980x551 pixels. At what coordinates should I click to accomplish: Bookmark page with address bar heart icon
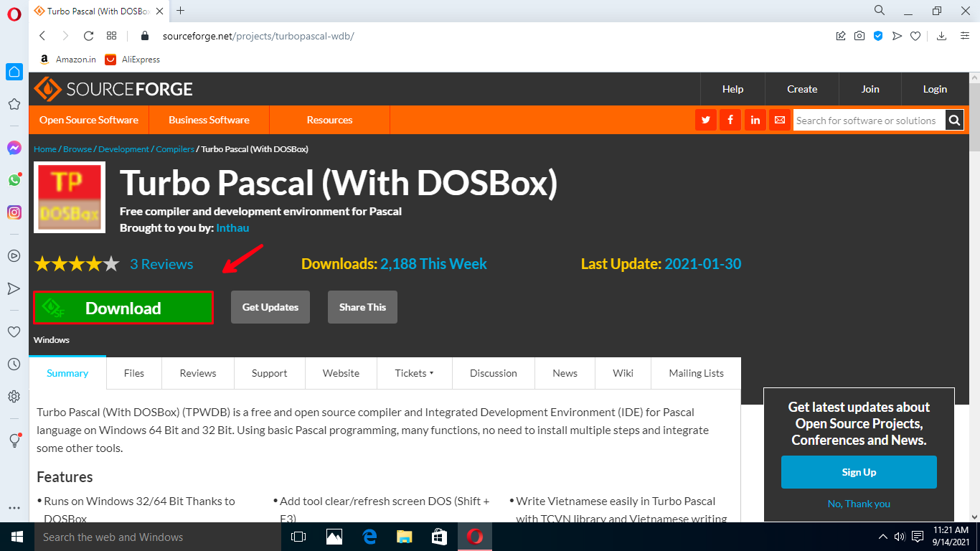pyautogui.click(x=915, y=36)
